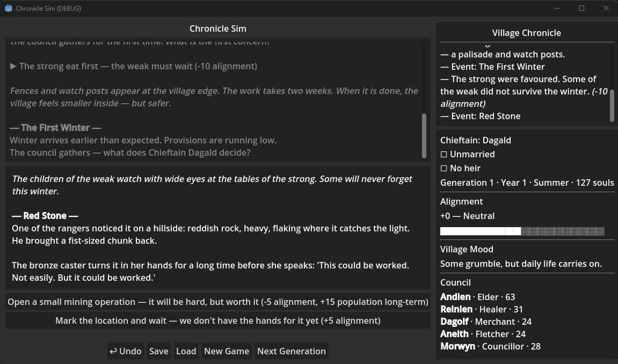Click the '+0 — Neutral' alignment value
The image size is (618, 364).
[x=468, y=216]
